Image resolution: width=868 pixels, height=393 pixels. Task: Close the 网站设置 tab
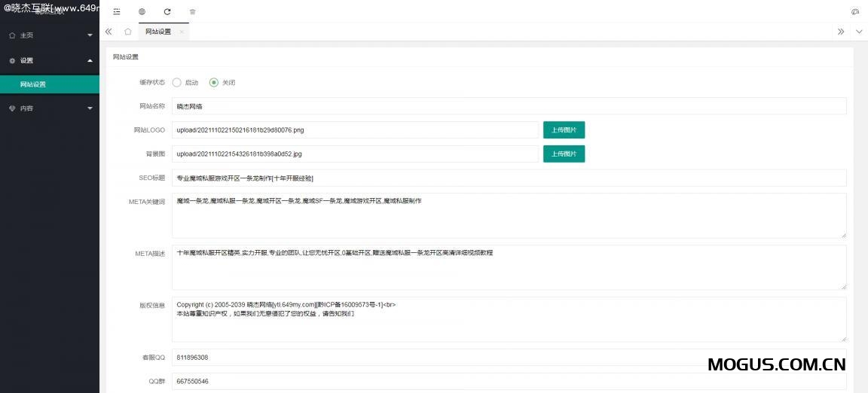(x=182, y=32)
